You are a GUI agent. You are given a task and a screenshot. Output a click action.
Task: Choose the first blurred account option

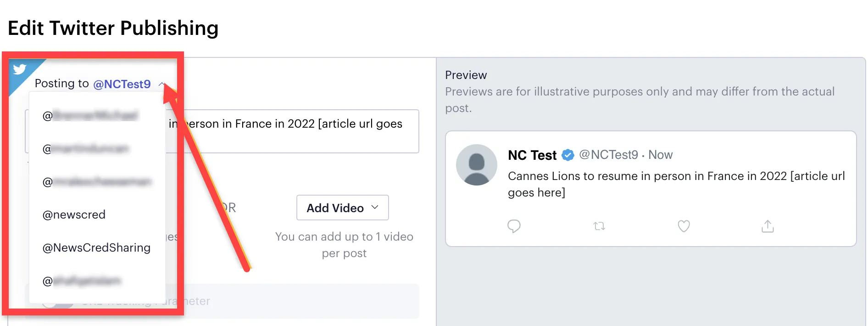[90, 115]
